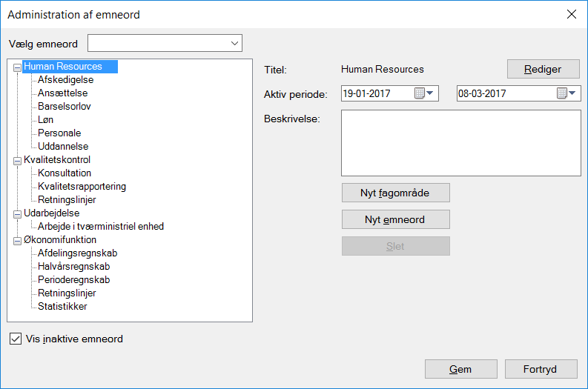Save changes with the Gem button
This screenshot has width=588, height=389.
pyautogui.click(x=460, y=369)
